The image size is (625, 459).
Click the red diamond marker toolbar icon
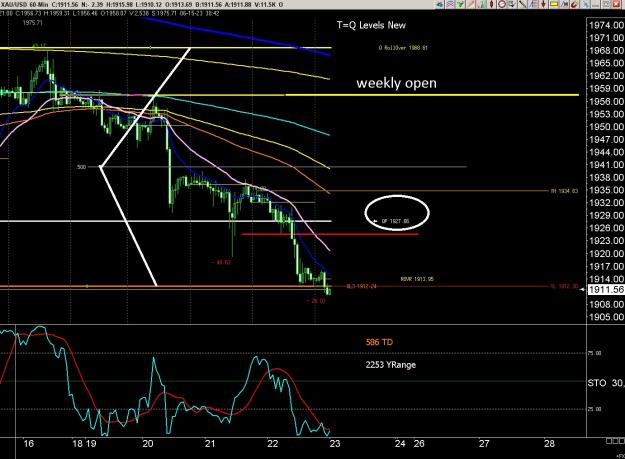pyautogui.click(x=491, y=4)
